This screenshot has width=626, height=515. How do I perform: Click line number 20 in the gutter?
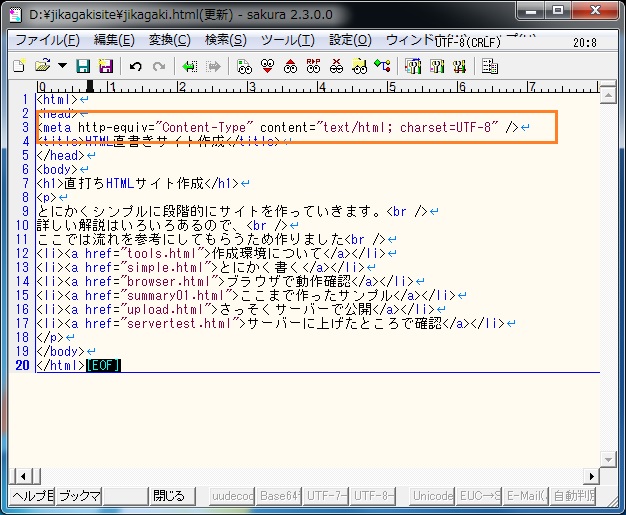click(x=22, y=365)
